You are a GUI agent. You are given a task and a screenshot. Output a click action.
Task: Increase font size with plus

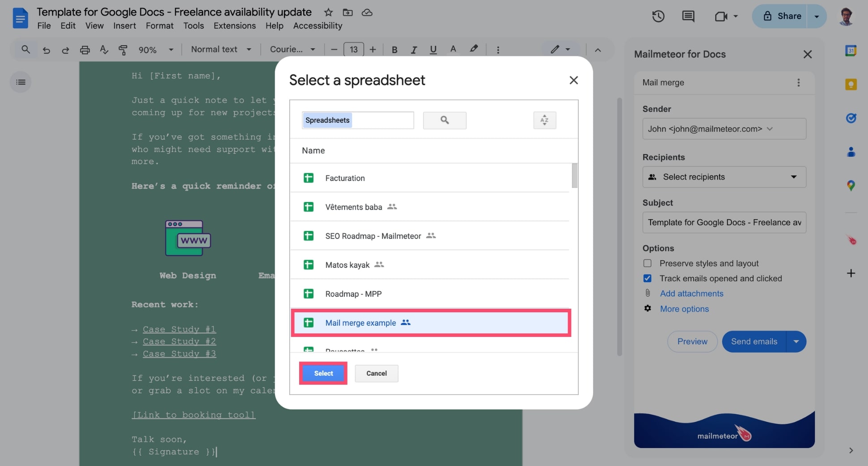[373, 50]
